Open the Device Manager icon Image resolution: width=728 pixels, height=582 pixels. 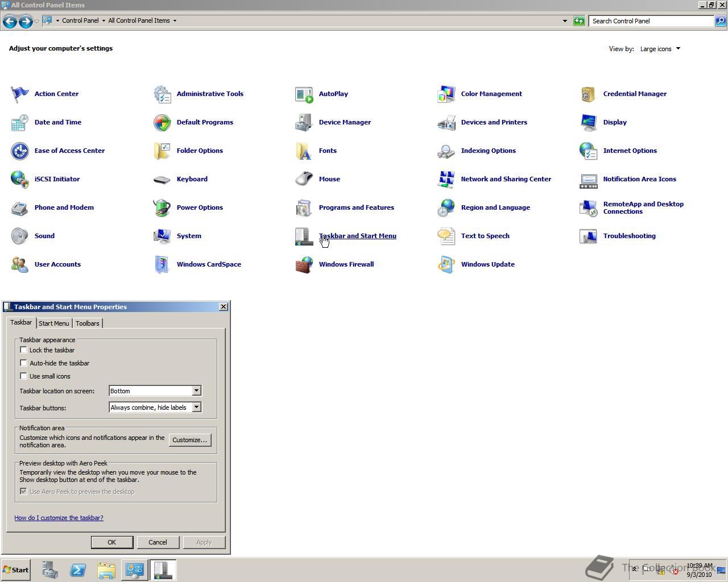[304, 122]
